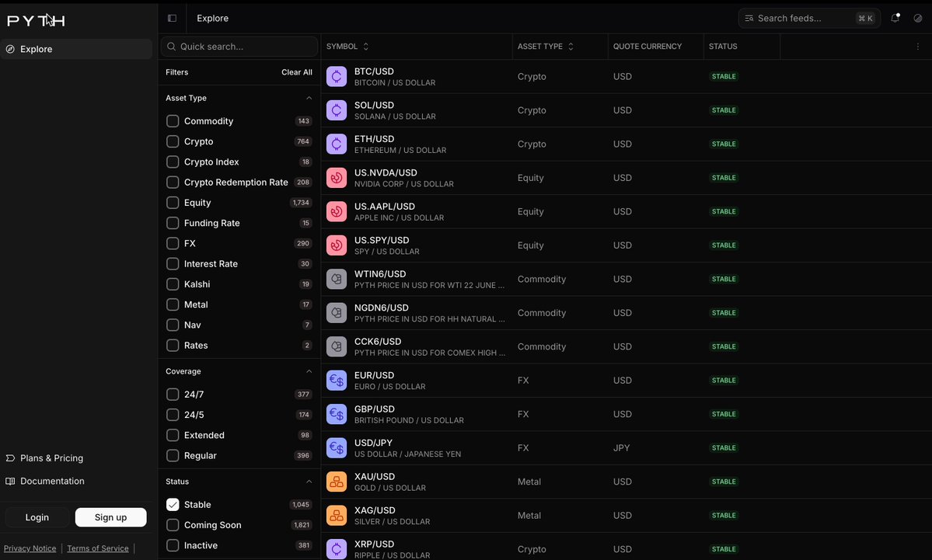The image size is (932, 560).
Task: Open the notifications bell icon
Action: [895, 19]
